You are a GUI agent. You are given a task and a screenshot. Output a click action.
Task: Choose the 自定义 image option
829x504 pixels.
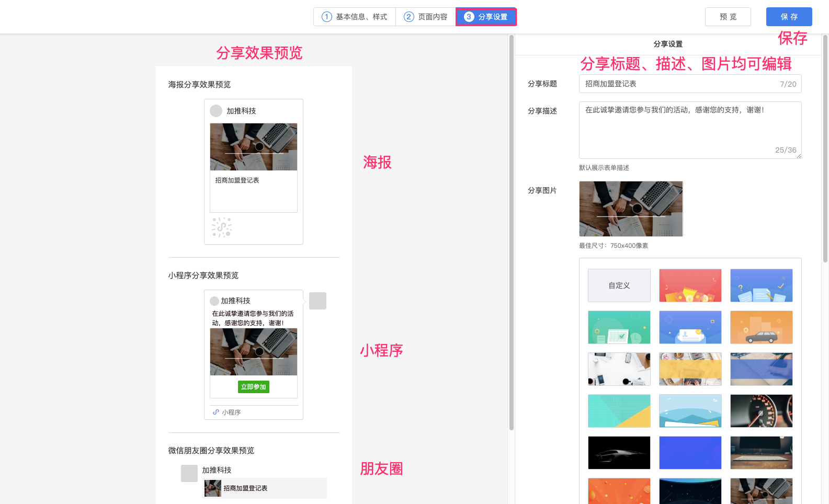click(619, 285)
